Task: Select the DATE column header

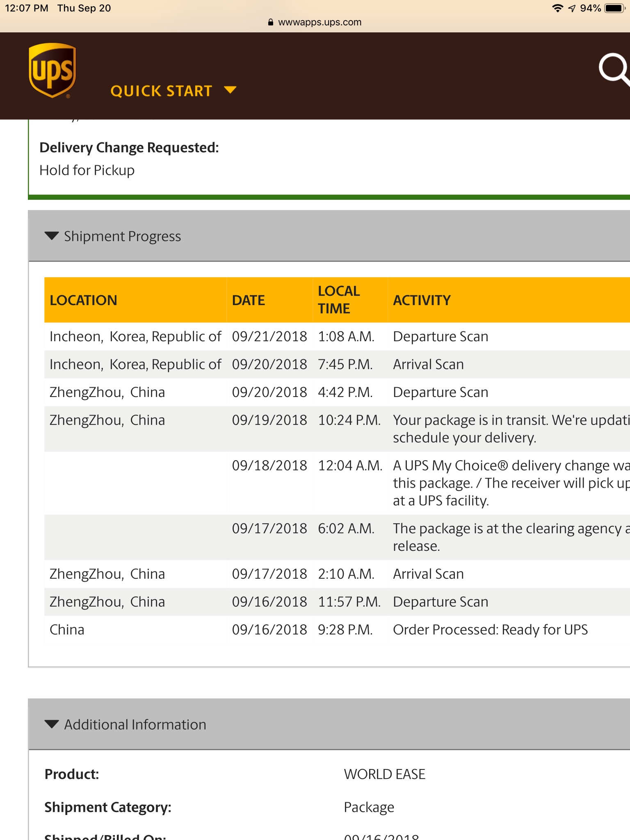Action: click(x=249, y=300)
